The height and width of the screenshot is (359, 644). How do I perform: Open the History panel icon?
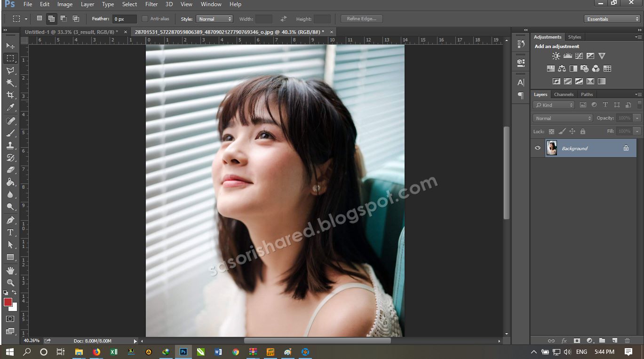521,44
